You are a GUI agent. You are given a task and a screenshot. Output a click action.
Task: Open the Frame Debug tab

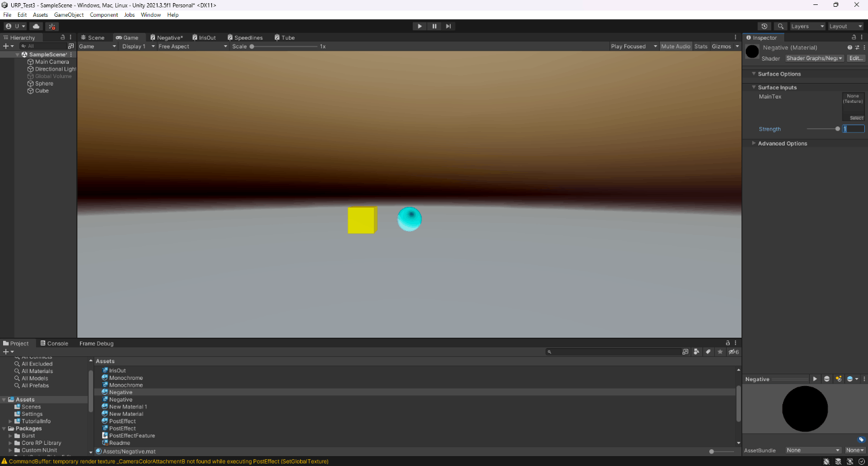click(96, 343)
